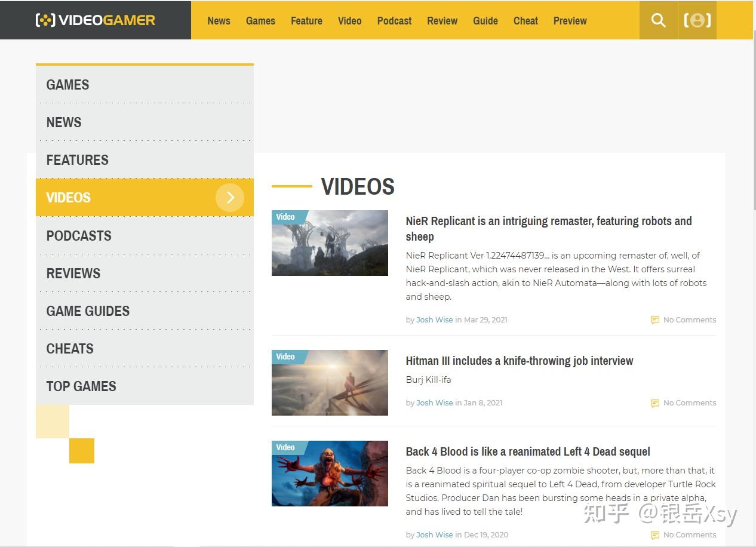Click the Videos sidebar arrow circle
Screen dimensions: 756x547
[x=230, y=198]
